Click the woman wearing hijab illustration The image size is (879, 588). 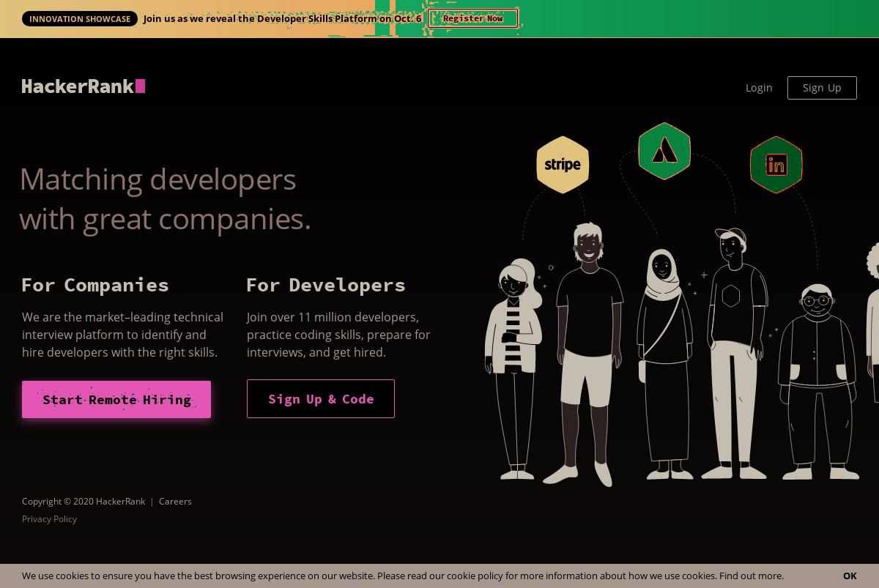click(665, 365)
